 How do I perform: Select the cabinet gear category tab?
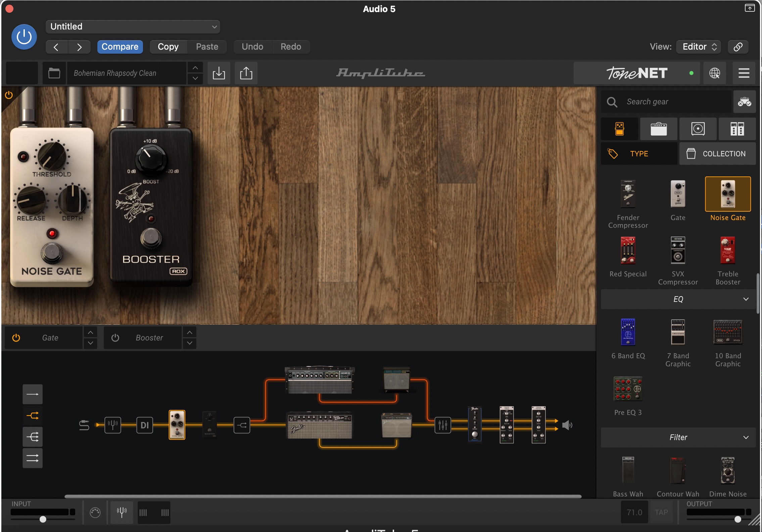click(698, 129)
